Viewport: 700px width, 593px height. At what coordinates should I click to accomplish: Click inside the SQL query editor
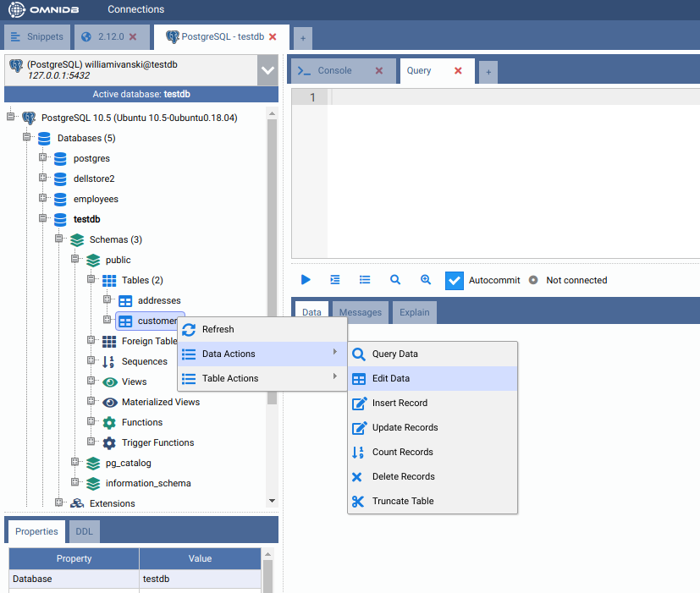(508, 169)
